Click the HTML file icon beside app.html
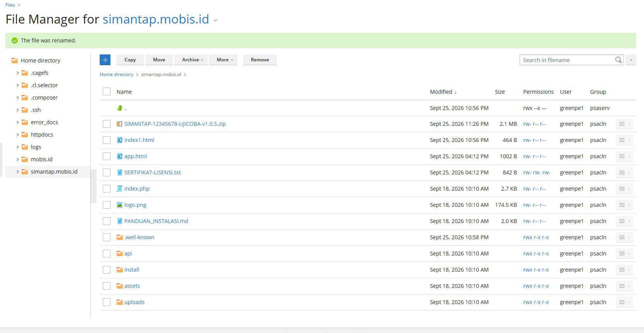Screen dimensions: 644x333 pos(120,156)
